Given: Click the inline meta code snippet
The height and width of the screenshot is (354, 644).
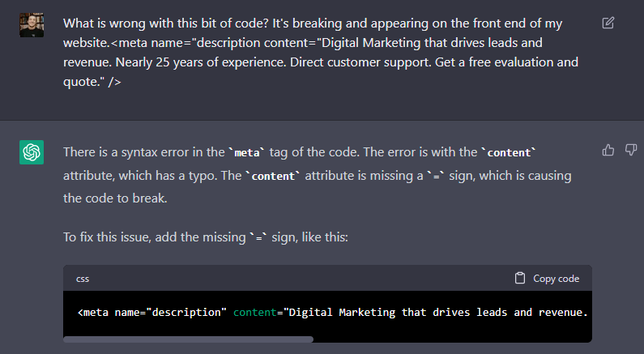Looking at the screenshot, I should coord(247,153).
